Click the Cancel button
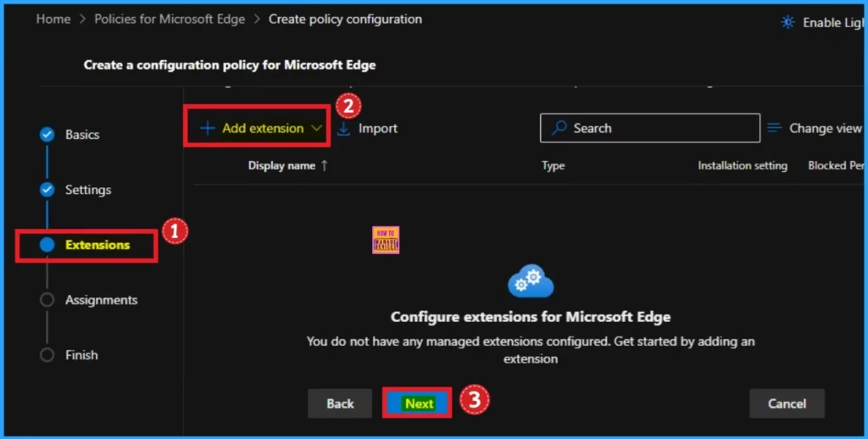 pyautogui.click(x=787, y=403)
